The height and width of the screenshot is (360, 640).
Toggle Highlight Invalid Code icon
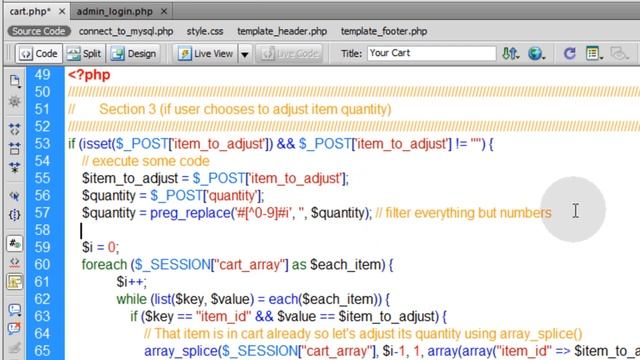tap(15, 262)
